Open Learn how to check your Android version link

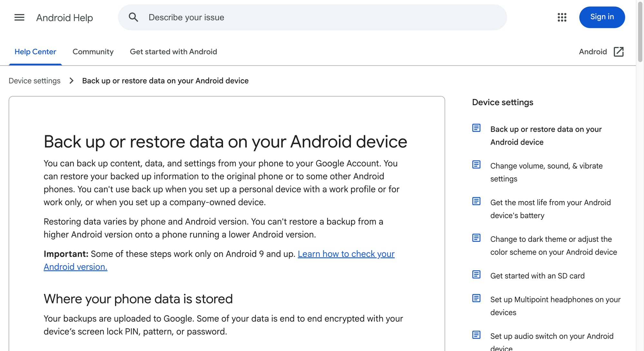(x=219, y=261)
